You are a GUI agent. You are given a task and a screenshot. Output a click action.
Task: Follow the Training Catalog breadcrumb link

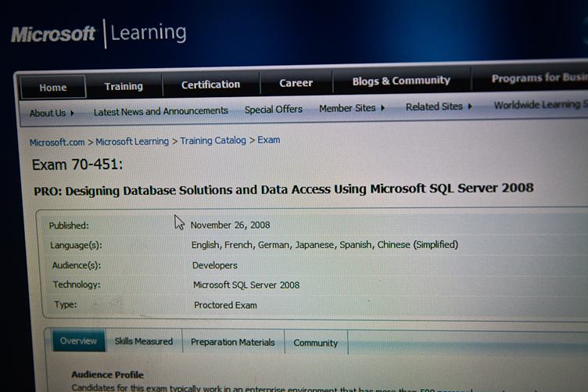[213, 141]
